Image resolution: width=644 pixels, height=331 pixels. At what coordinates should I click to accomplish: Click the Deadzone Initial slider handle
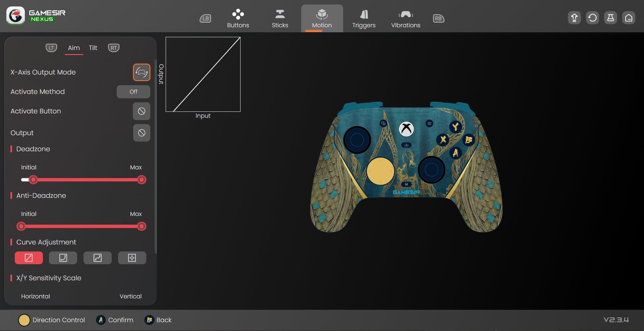click(33, 180)
